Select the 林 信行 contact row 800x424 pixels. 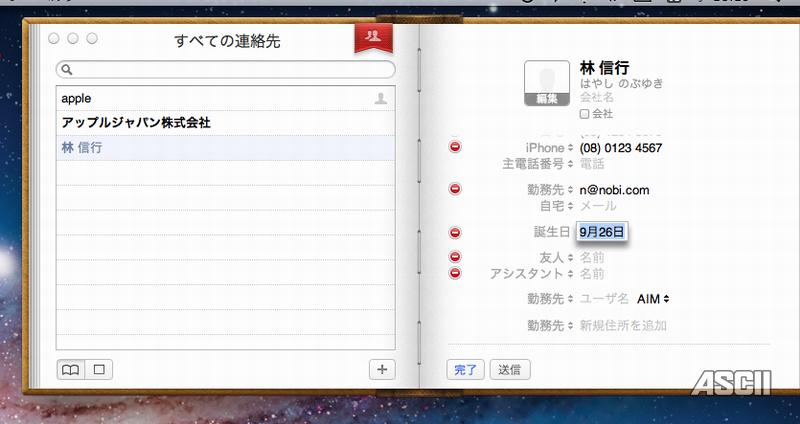(225, 148)
